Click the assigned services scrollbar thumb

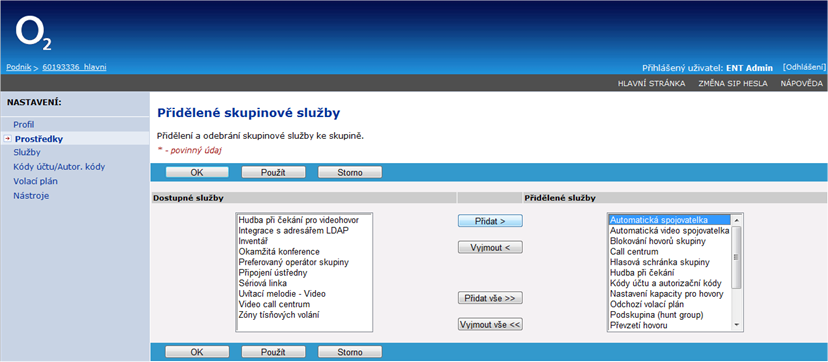(x=737, y=257)
